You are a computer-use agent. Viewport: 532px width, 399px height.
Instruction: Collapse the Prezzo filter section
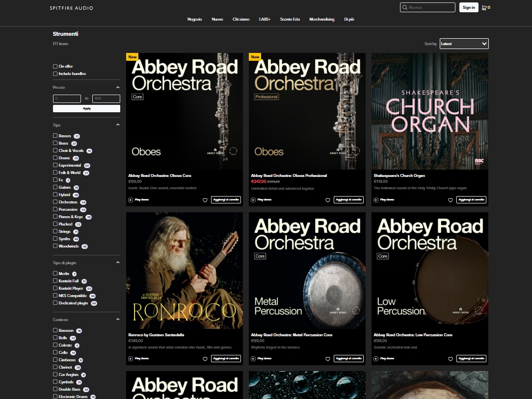tap(118, 87)
